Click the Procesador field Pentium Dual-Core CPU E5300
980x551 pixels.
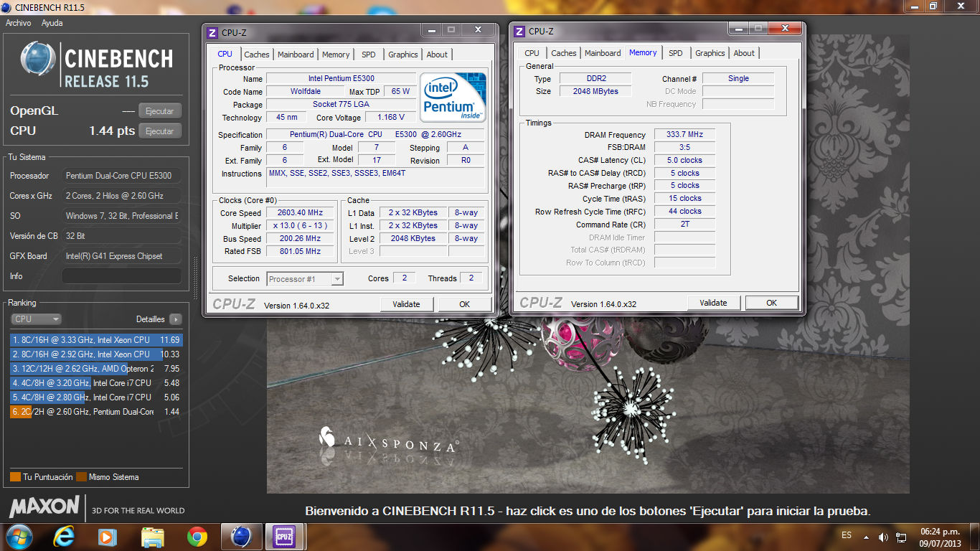pos(122,176)
